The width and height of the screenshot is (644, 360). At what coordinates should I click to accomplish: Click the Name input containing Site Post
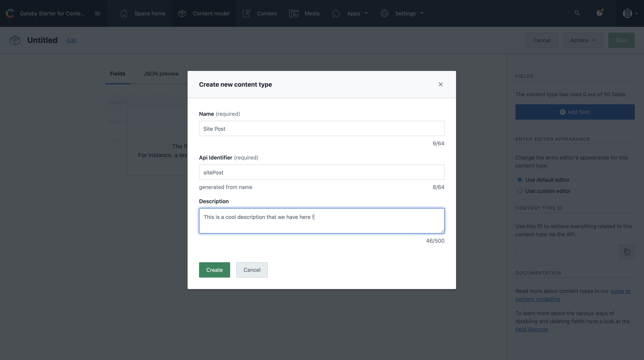(x=321, y=128)
